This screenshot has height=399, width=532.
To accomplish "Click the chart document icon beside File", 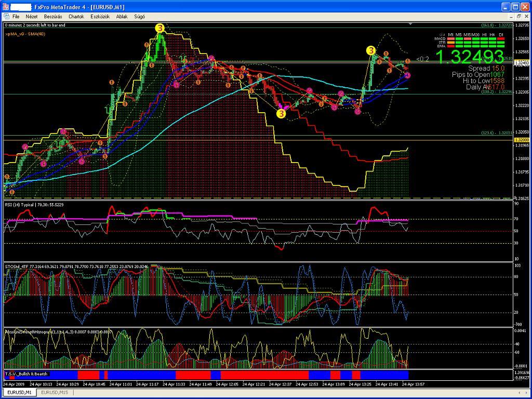I will [6, 17].
